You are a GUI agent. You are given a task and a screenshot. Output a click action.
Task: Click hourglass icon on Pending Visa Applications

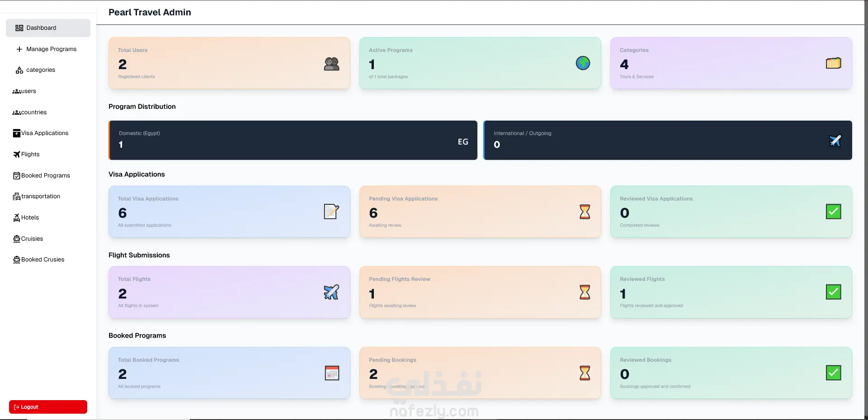(585, 212)
